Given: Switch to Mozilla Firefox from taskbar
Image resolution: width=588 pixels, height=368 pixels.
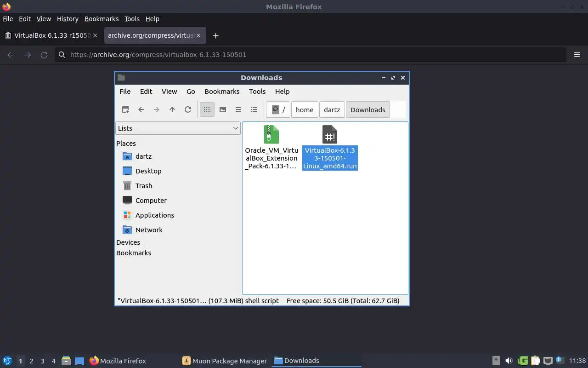Looking at the screenshot, I should tap(118, 361).
